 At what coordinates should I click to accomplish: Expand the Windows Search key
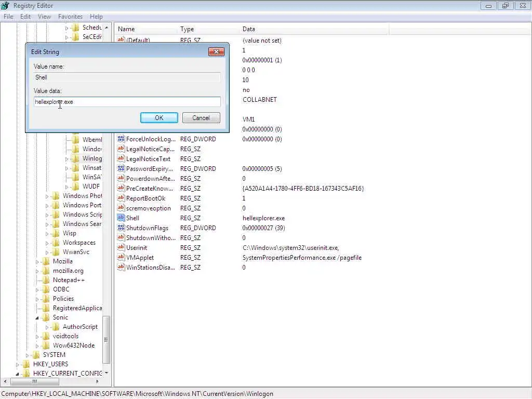point(47,224)
